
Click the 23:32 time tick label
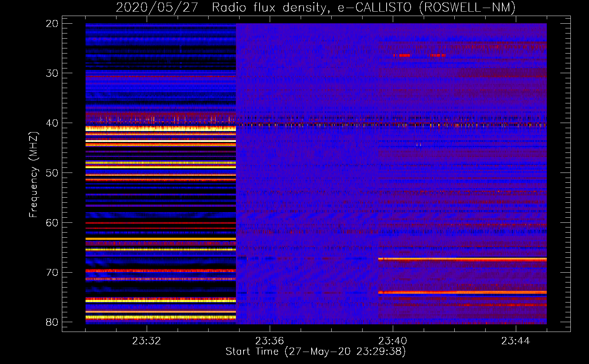[x=146, y=341]
